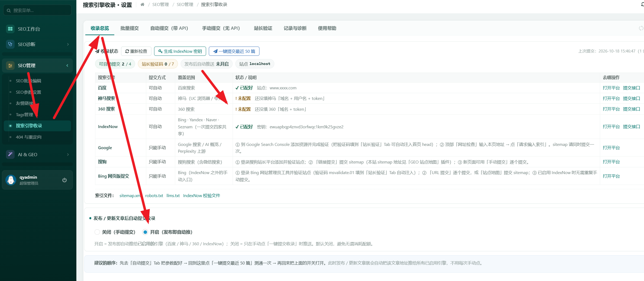
Task: Click 打开平台 link in 搜狗 row
Action: coord(611,162)
